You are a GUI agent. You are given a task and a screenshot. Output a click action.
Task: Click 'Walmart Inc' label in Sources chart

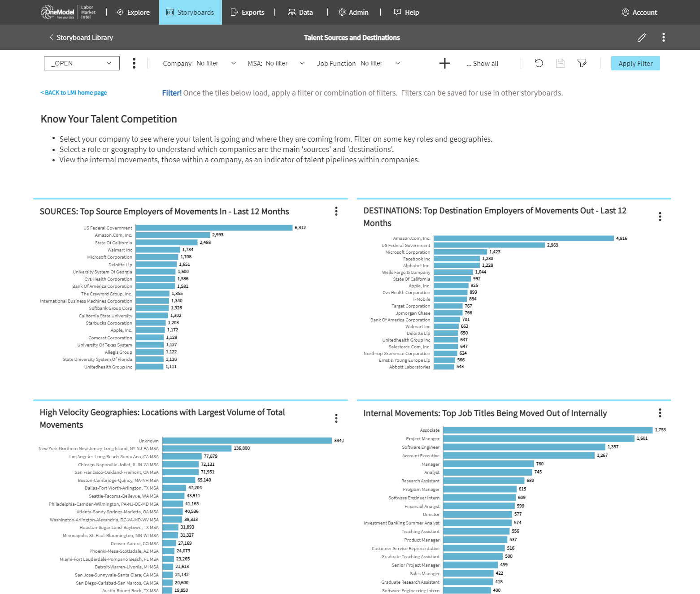coord(120,250)
